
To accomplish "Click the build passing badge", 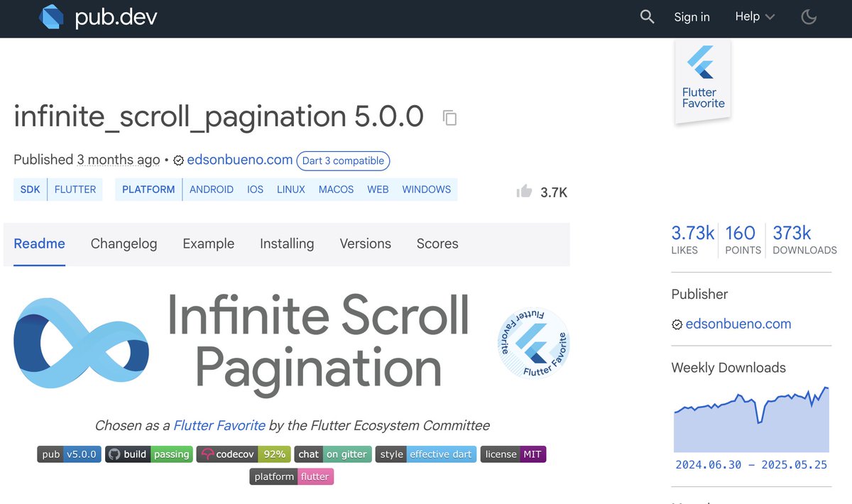I will [x=149, y=454].
